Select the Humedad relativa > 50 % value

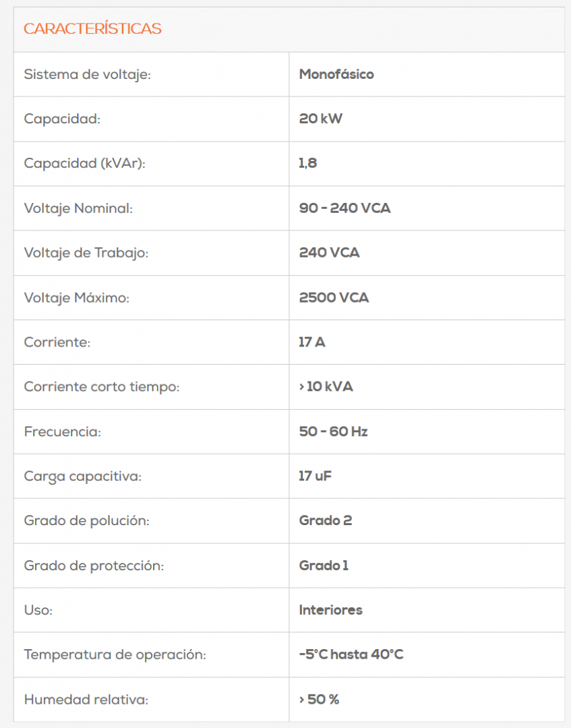[x=319, y=699]
